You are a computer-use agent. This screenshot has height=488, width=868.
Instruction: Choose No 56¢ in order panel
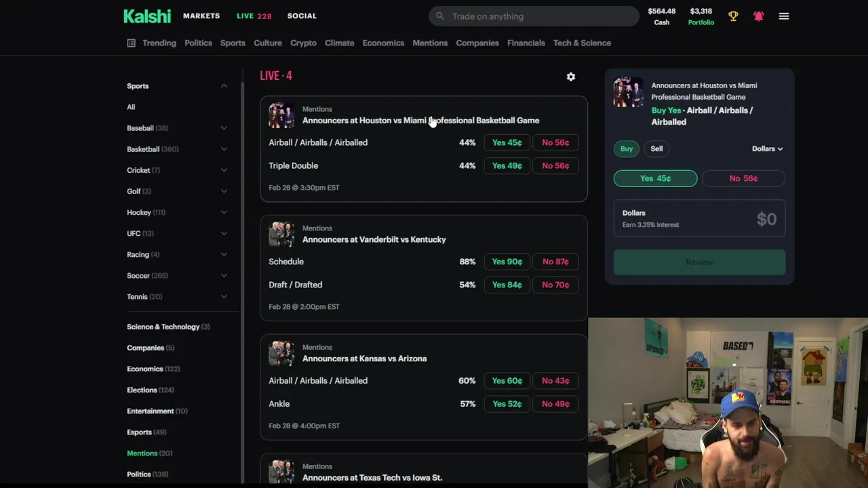coord(743,178)
